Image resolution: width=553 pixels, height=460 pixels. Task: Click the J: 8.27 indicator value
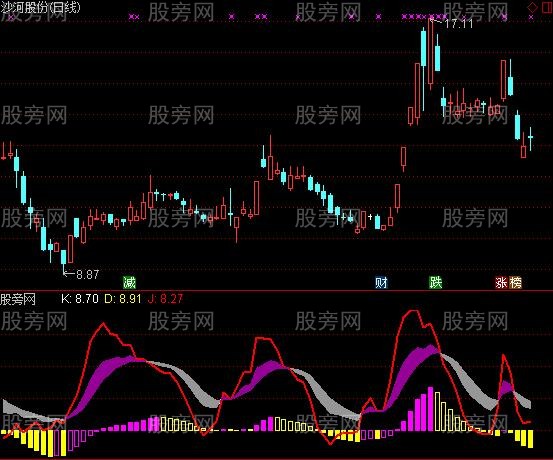click(165, 299)
